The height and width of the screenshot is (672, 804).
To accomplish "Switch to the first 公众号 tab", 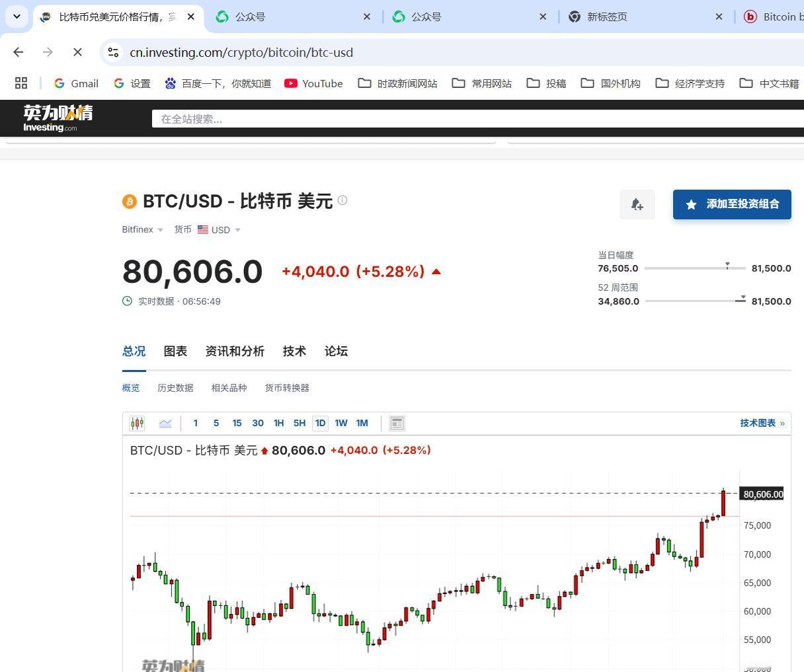I will tap(291, 17).
